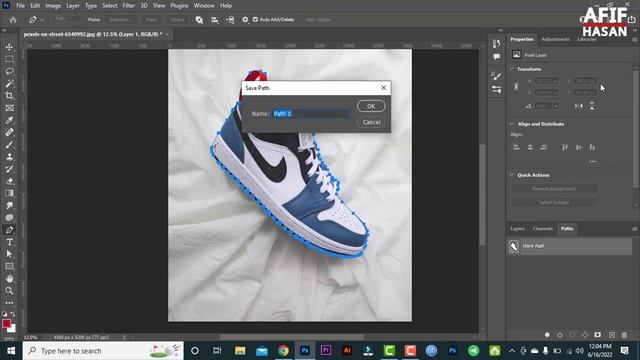Select the Healing Brush tool
The image size is (640, 360).
click(9, 133)
